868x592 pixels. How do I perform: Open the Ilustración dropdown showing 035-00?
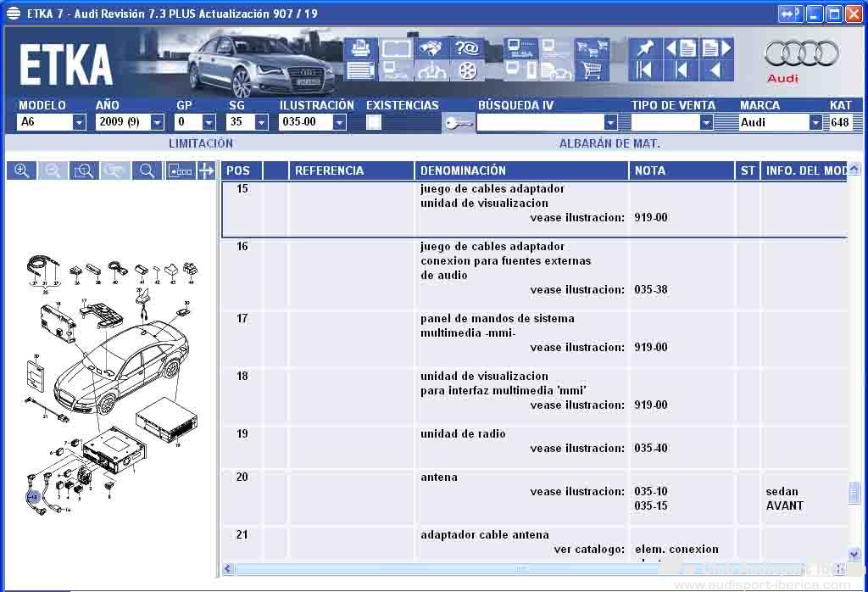(x=339, y=122)
